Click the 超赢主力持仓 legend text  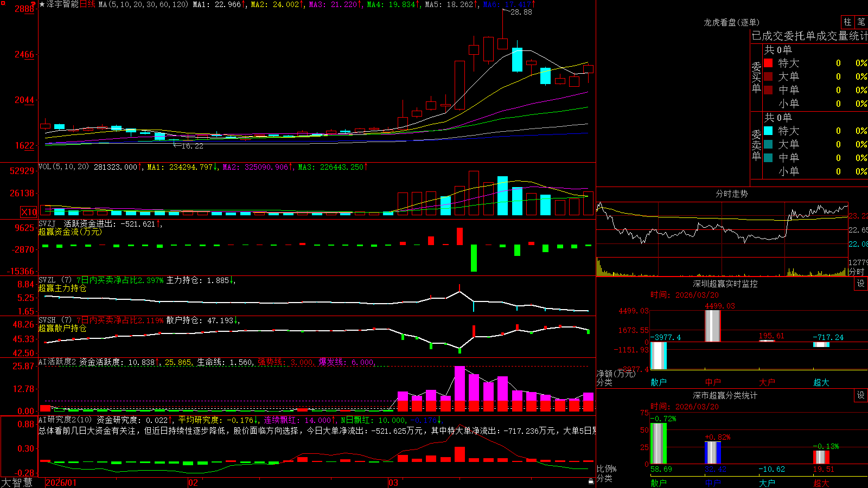[x=62, y=288]
